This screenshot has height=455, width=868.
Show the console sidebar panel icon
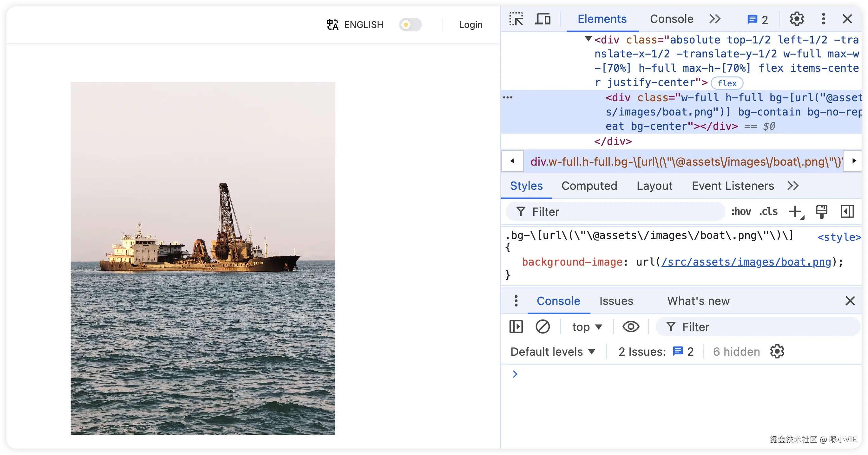pyautogui.click(x=516, y=326)
